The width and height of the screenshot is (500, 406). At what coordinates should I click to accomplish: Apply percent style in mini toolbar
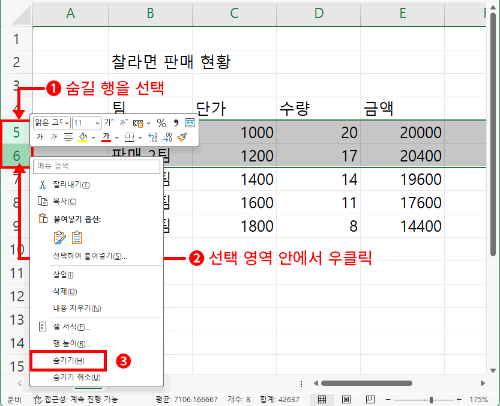click(161, 123)
